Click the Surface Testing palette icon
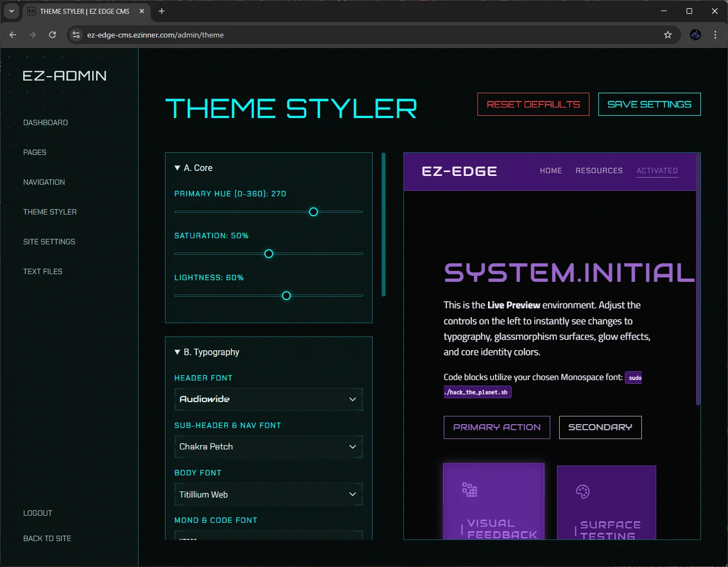728x567 pixels. [583, 491]
